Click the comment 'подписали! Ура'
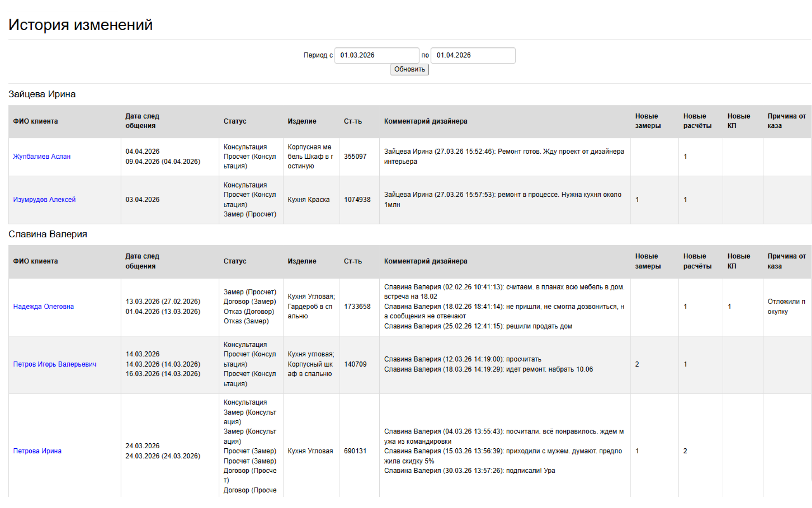 tap(530, 471)
